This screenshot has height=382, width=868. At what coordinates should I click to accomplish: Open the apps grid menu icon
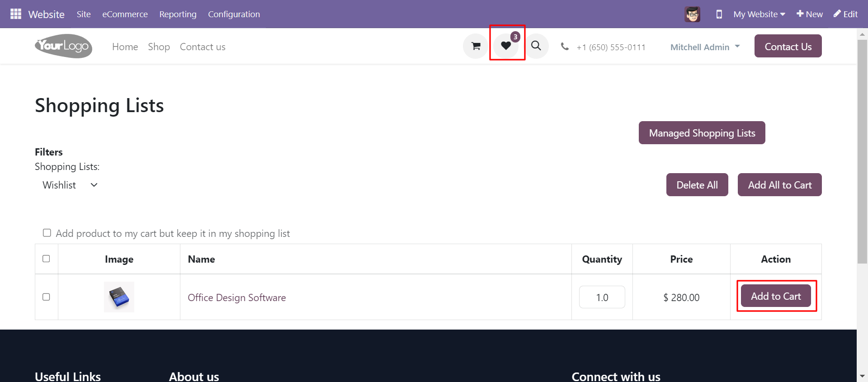[16, 14]
